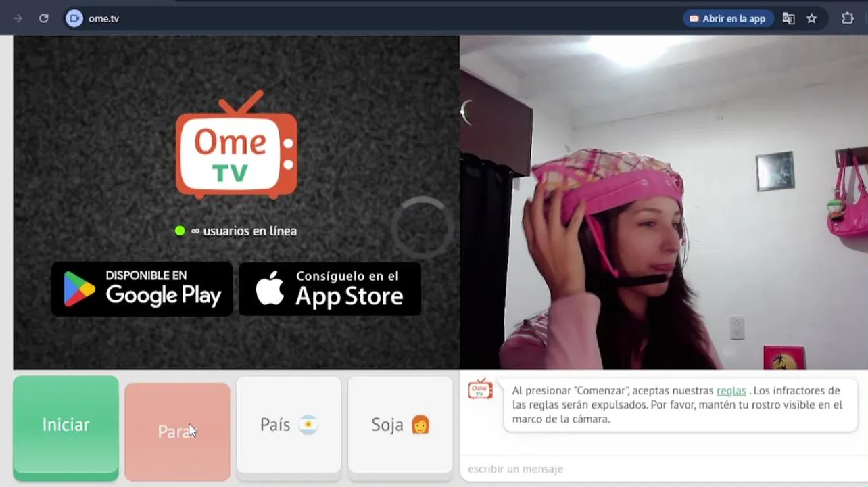Open the reglas link in chat notice

[731, 390]
